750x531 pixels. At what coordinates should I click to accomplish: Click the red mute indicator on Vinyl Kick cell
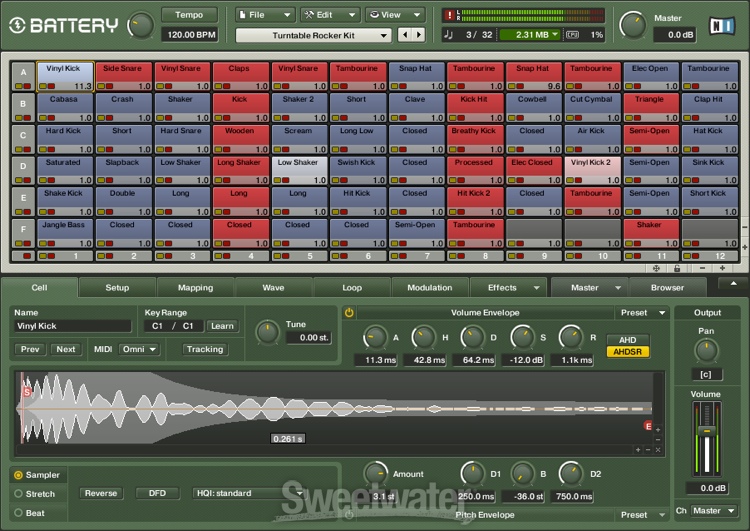[51, 87]
